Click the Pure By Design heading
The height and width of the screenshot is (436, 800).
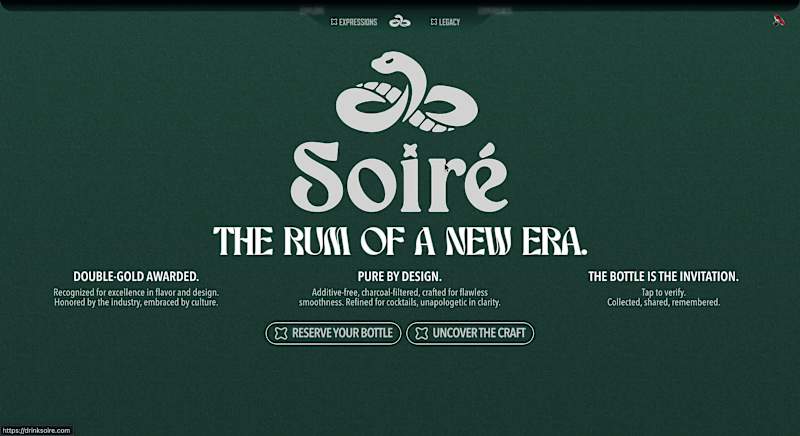pos(399,276)
